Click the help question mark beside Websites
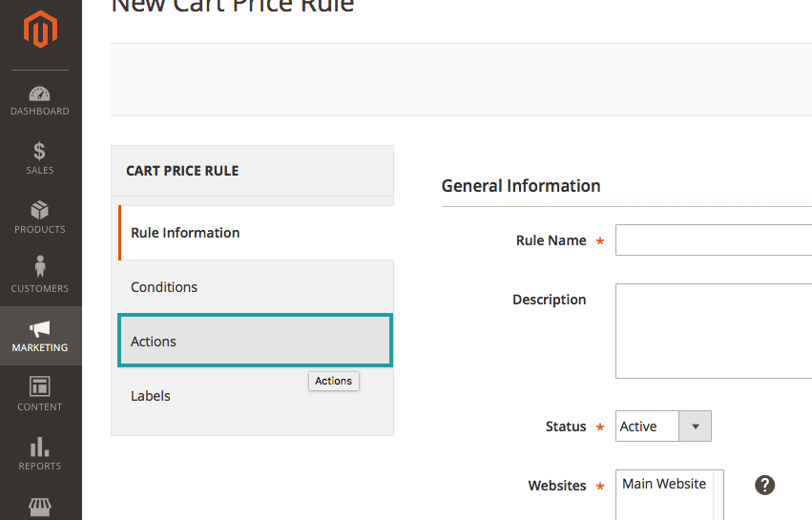 point(764,485)
